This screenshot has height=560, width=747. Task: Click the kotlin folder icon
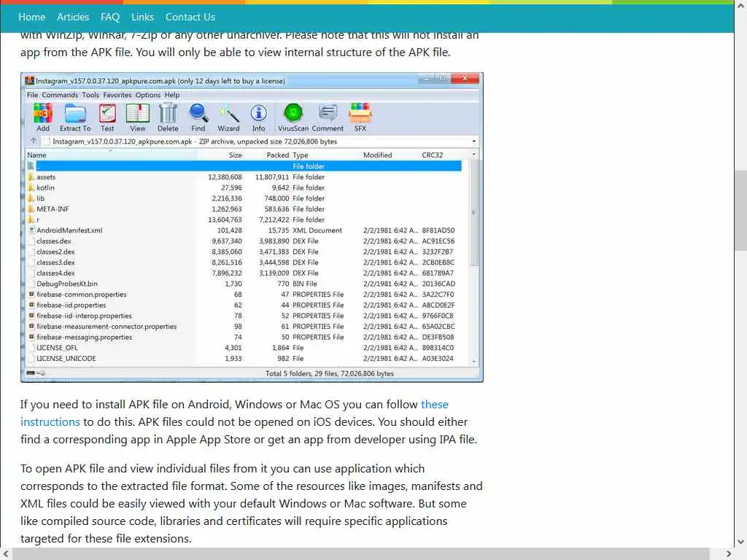click(31, 187)
